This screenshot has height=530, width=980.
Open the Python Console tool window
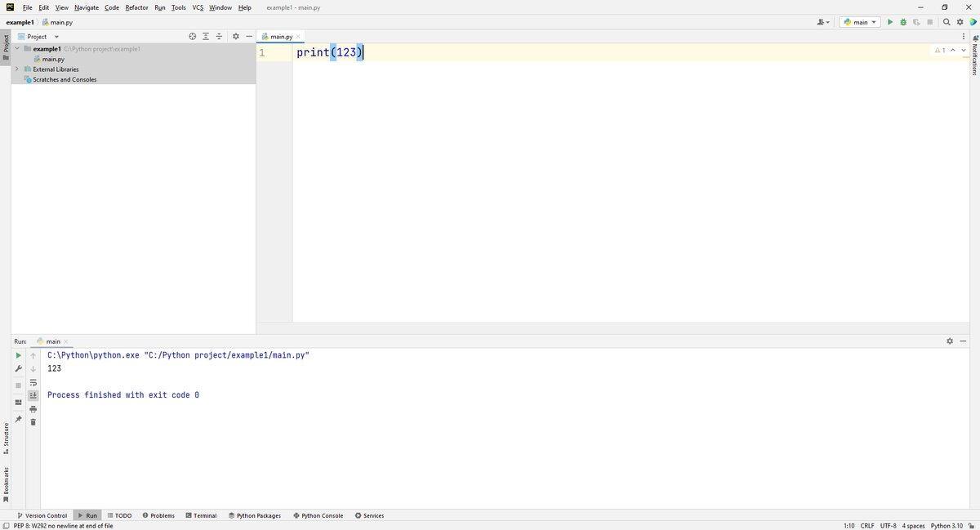318,515
